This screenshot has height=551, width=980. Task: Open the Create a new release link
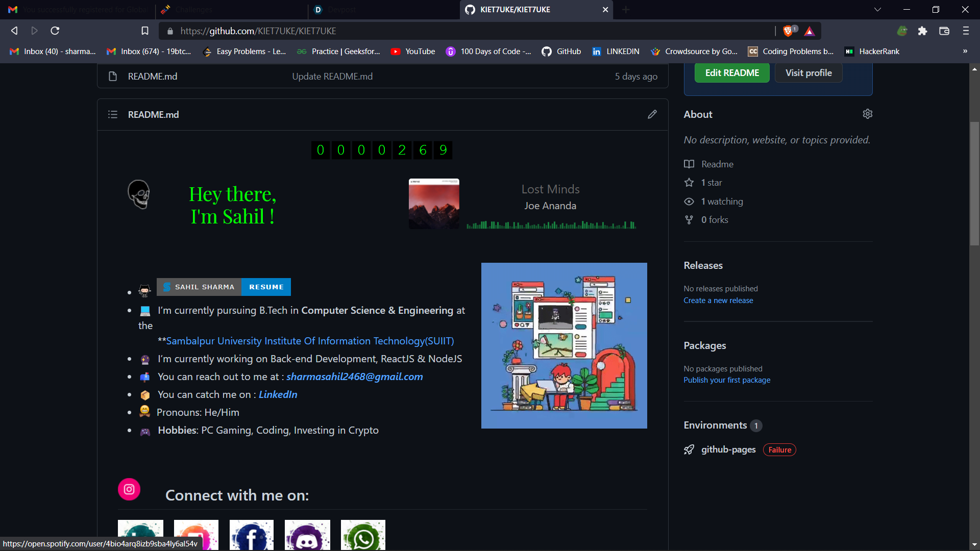[x=718, y=300]
